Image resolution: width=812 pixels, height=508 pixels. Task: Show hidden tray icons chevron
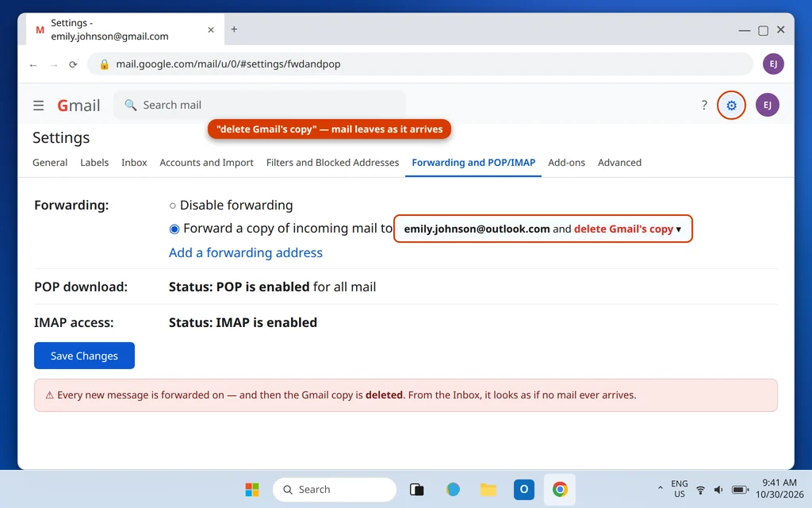coord(661,488)
